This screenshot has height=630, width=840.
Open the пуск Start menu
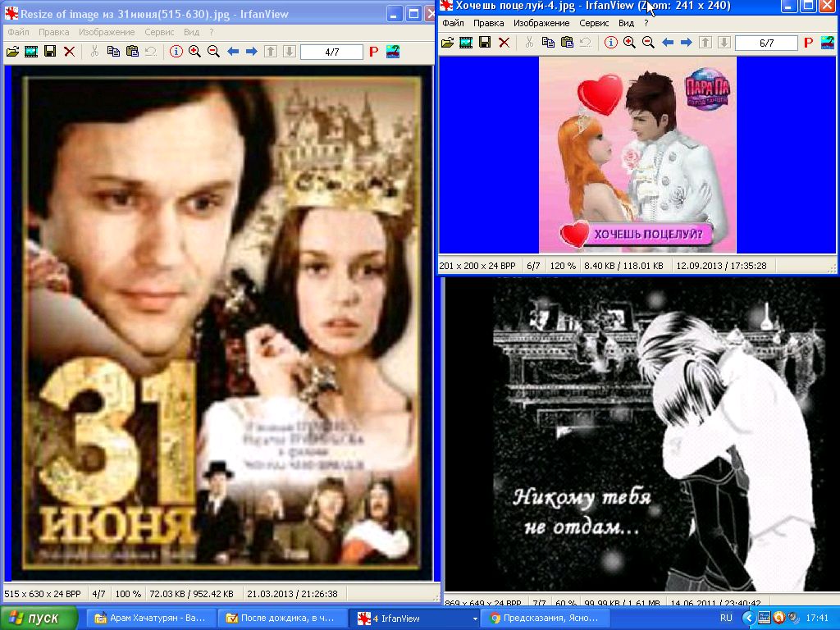click(39, 618)
